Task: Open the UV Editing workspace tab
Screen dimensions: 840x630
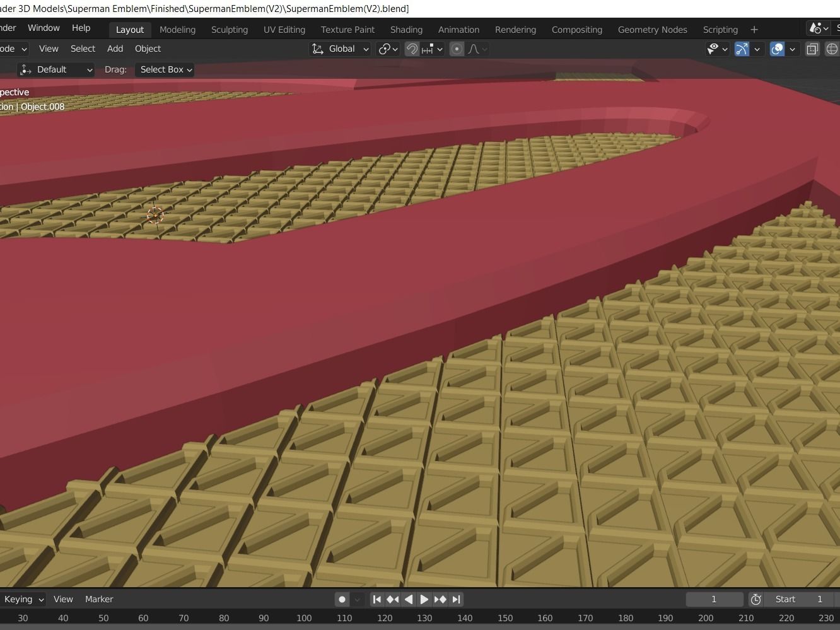Action: [284, 30]
